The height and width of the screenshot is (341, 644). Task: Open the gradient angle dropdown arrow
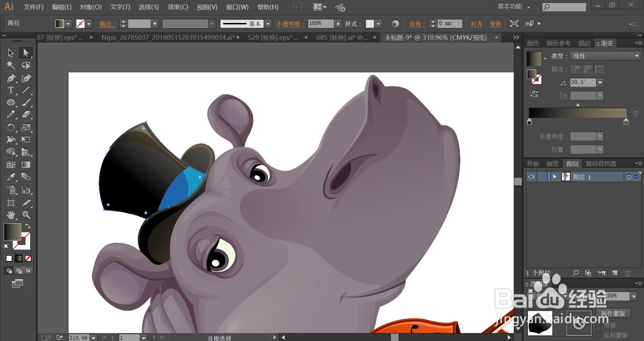click(x=600, y=82)
